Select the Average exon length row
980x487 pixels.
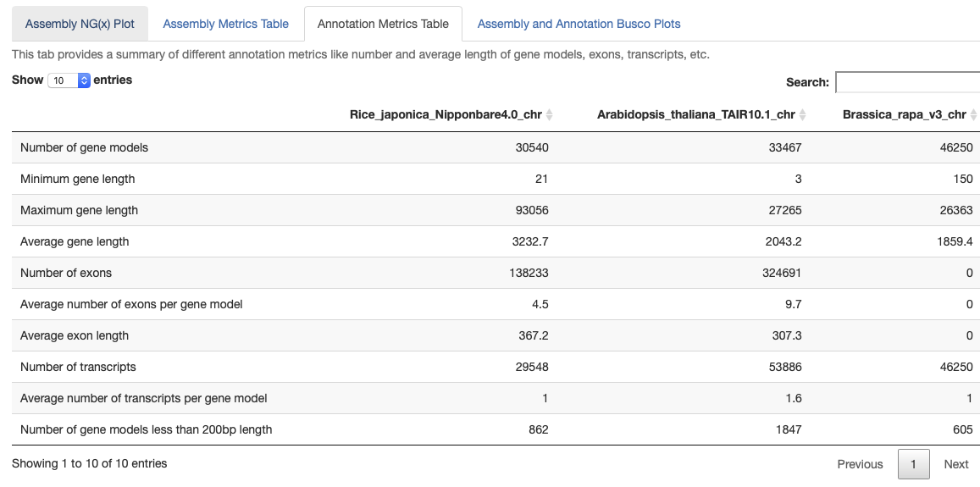[x=75, y=335]
